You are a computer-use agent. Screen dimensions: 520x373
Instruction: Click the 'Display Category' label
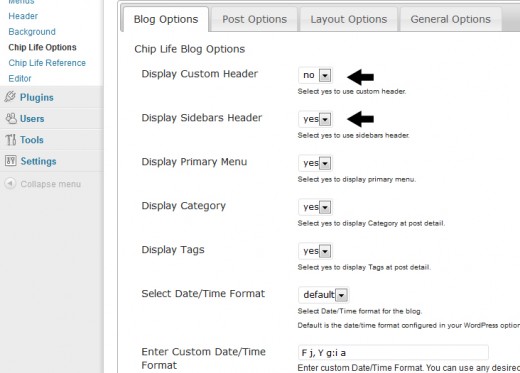tap(184, 206)
